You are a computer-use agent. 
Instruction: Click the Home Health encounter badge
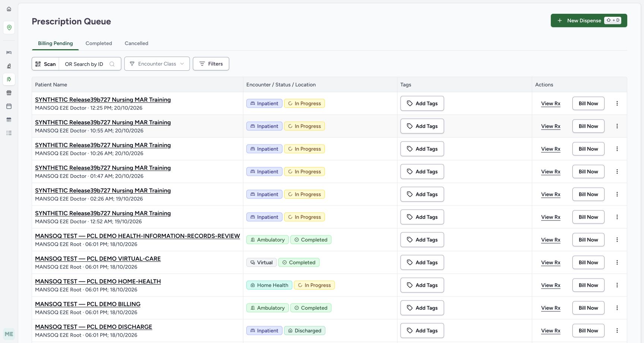tap(269, 285)
